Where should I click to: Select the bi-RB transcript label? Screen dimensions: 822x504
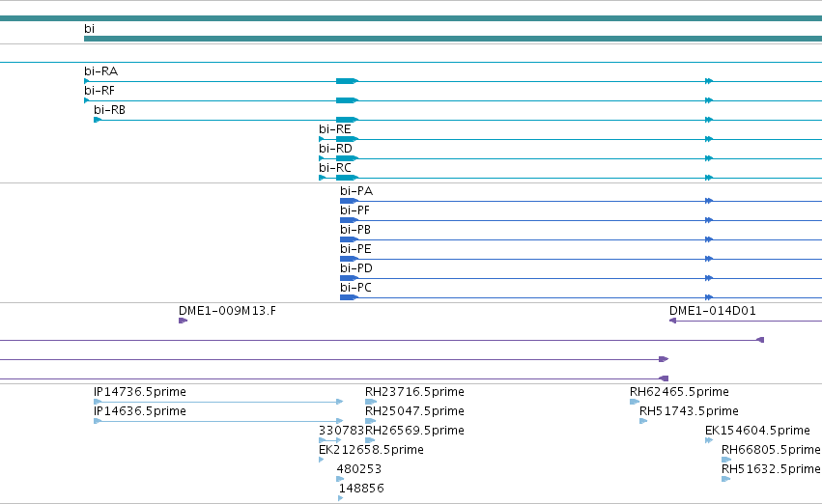click(109, 110)
